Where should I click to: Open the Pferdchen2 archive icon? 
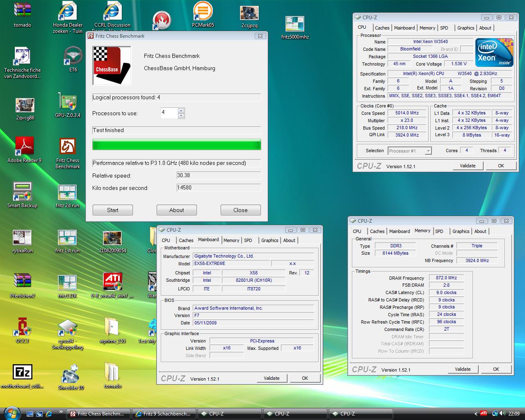pos(22,286)
